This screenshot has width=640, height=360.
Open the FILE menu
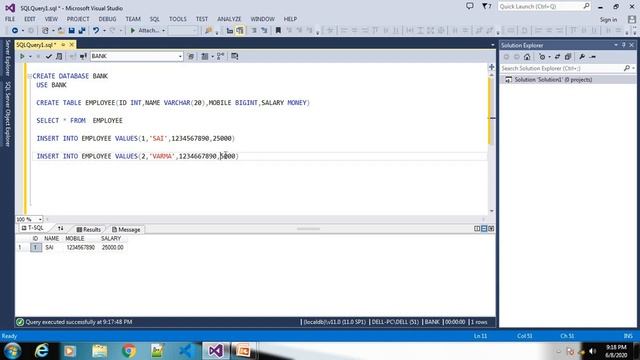(x=10, y=19)
